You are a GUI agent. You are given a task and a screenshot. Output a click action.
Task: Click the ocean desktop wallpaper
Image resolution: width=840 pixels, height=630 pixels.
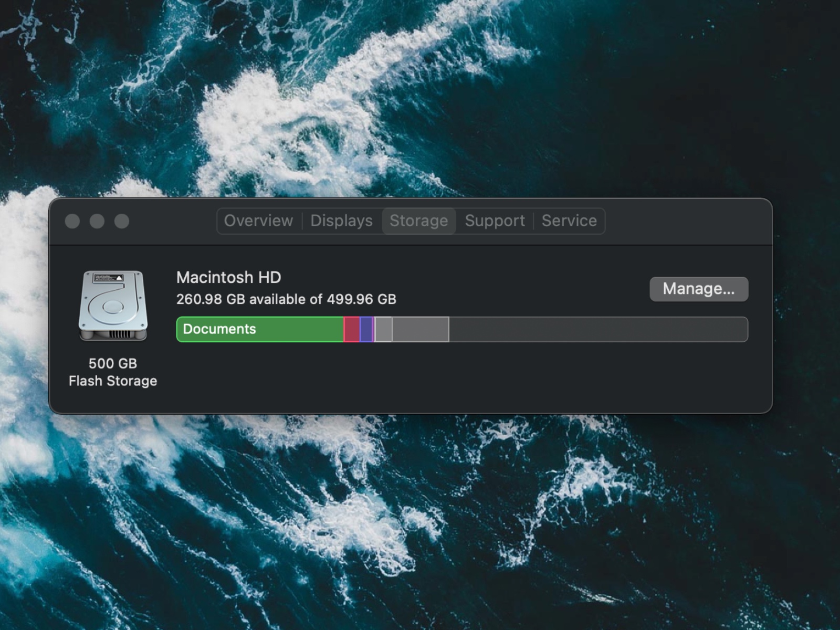click(x=420, y=551)
